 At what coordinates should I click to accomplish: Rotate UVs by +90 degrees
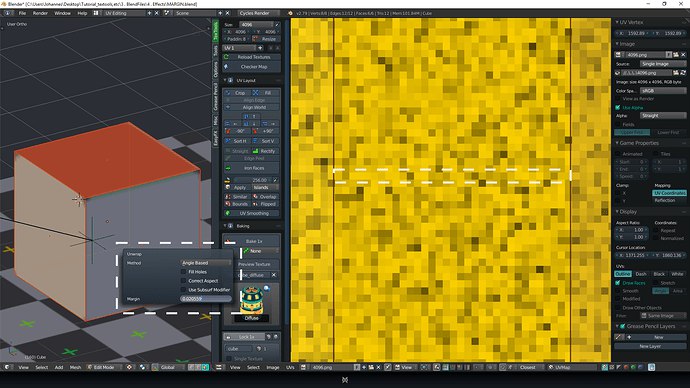click(266, 131)
